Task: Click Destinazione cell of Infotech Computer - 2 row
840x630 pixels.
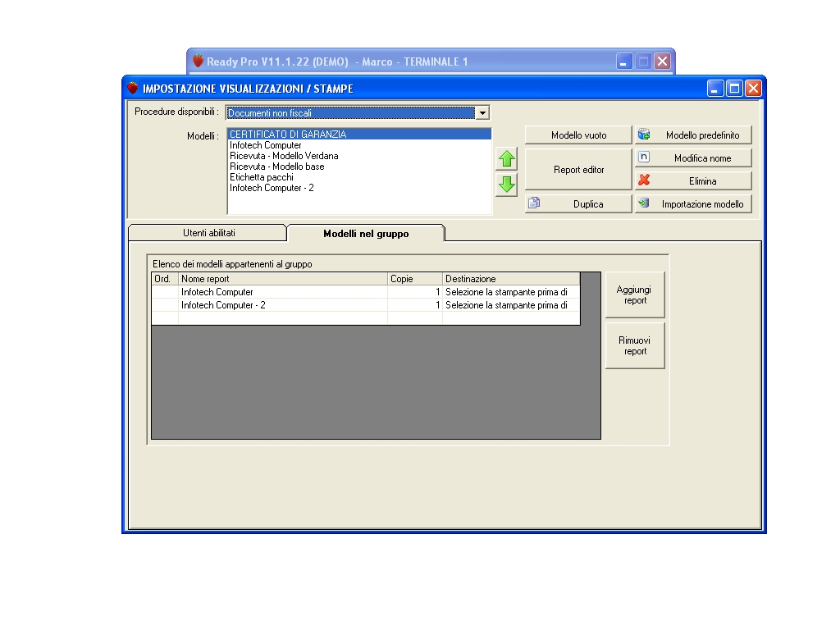Action: (x=511, y=305)
